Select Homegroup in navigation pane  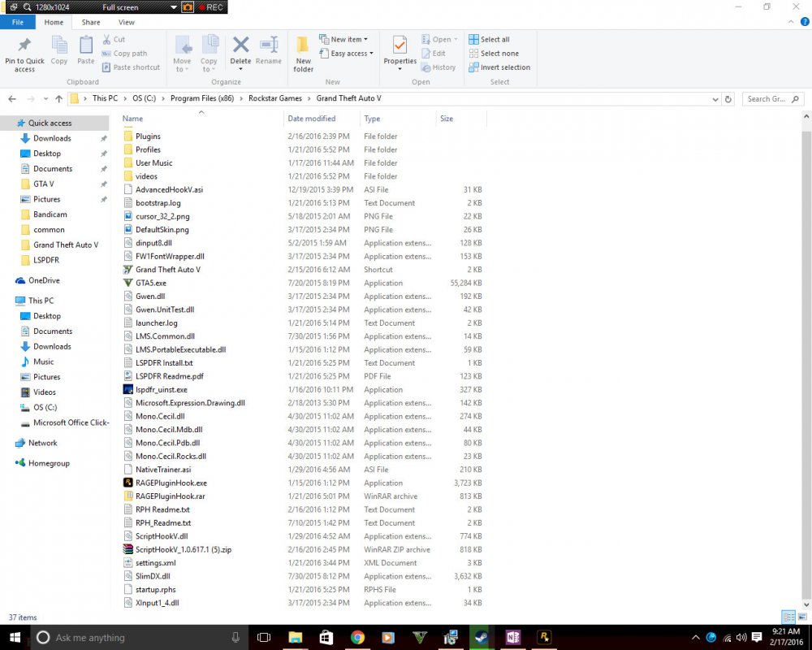[x=49, y=463]
